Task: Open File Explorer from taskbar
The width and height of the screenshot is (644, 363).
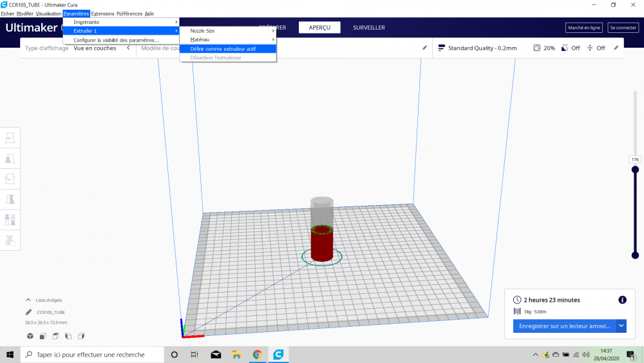Action: (x=236, y=355)
